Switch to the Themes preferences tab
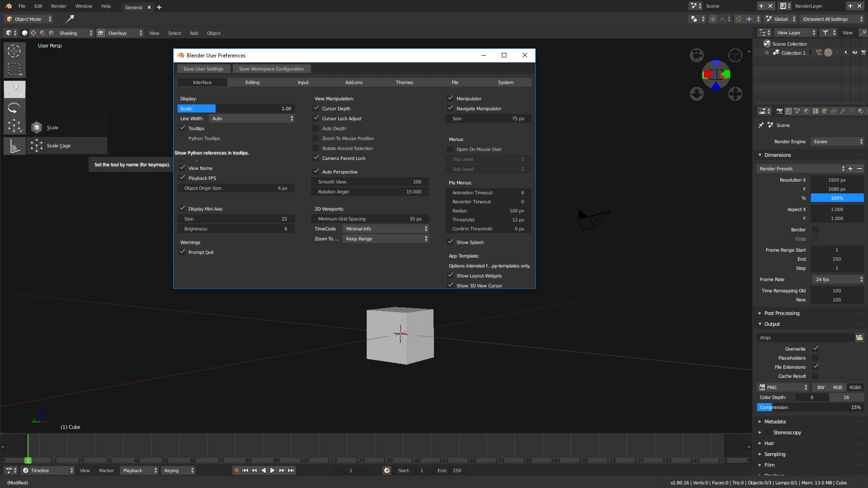868x488 pixels. click(405, 82)
